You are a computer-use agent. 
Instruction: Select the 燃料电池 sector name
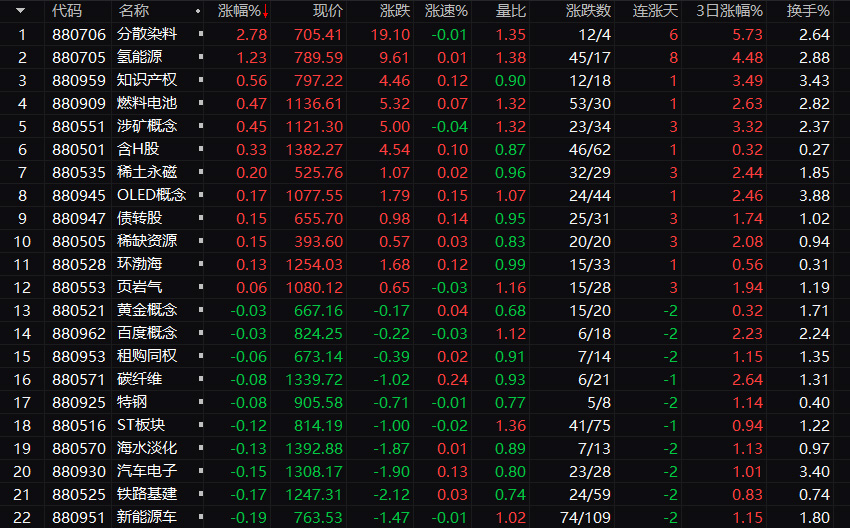click(147, 103)
